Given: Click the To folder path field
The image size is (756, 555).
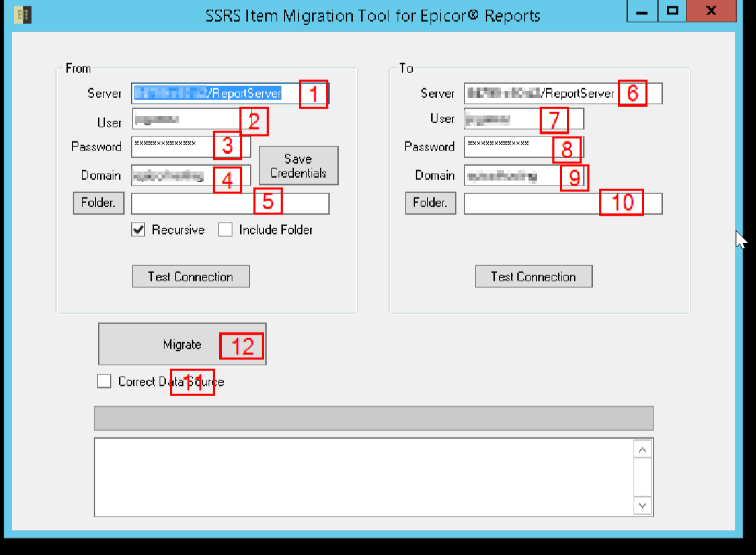Looking at the screenshot, I should 563,204.
